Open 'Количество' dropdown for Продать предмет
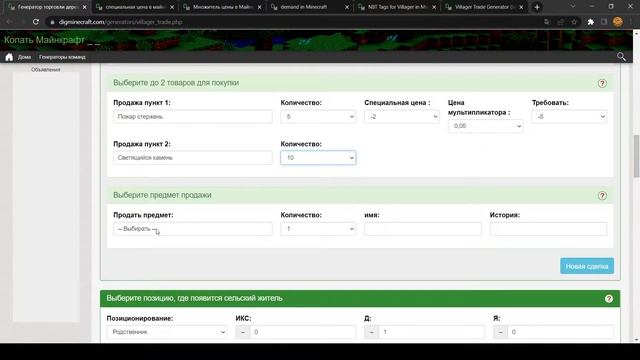This screenshot has height=360, width=640. coord(318,229)
